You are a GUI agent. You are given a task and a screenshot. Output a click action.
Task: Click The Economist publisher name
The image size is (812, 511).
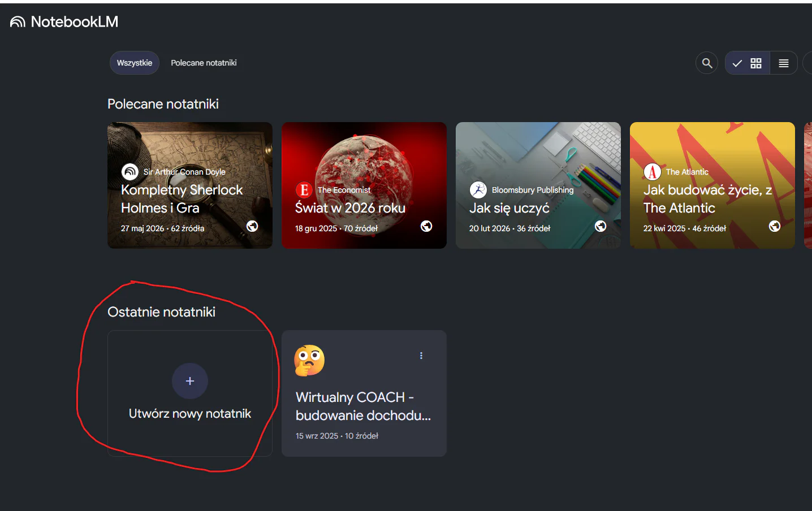pyautogui.click(x=344, y=190)
